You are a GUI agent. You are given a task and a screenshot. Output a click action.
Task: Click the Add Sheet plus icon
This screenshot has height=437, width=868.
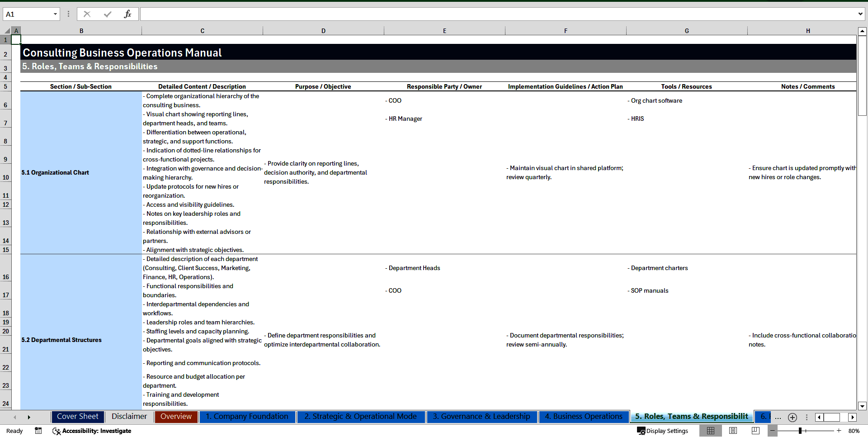pyautogui.click(x=792, y=417)
